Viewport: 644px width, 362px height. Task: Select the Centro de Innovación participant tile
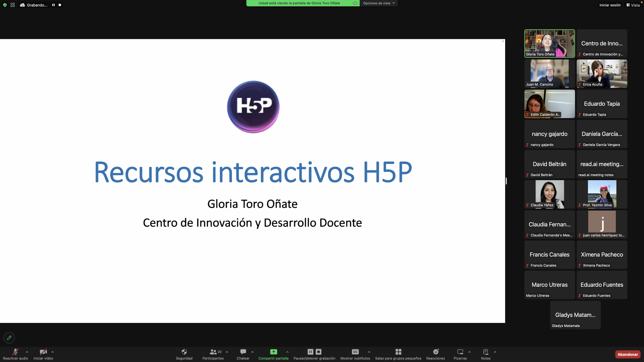pos(602,44)
